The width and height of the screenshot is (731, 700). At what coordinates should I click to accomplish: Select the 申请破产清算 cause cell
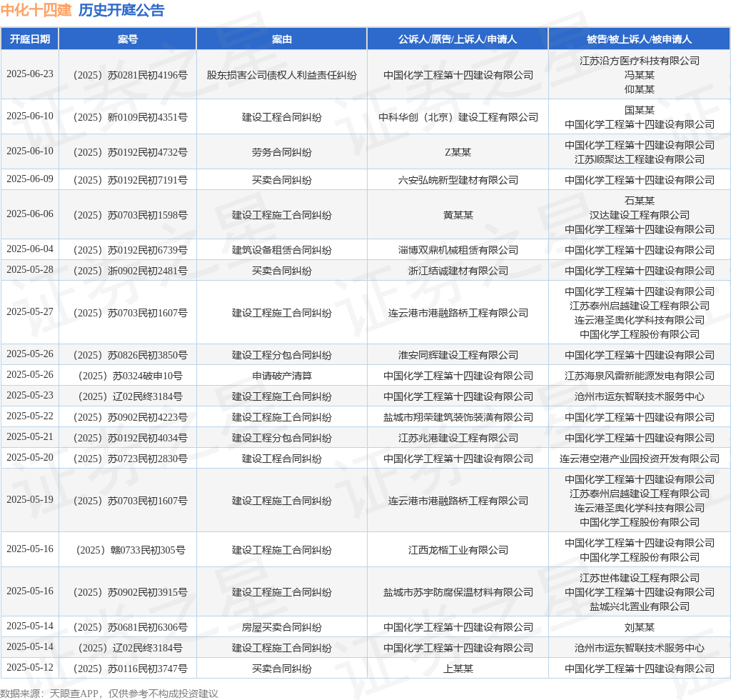(x=281, y=376)
